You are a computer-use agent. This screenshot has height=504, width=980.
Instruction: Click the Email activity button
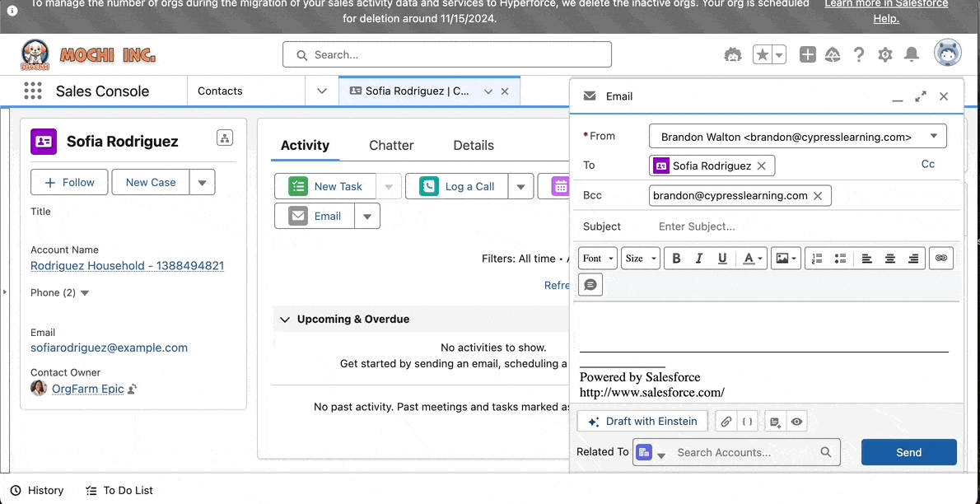pyautogui.click(x=315, y=217)
